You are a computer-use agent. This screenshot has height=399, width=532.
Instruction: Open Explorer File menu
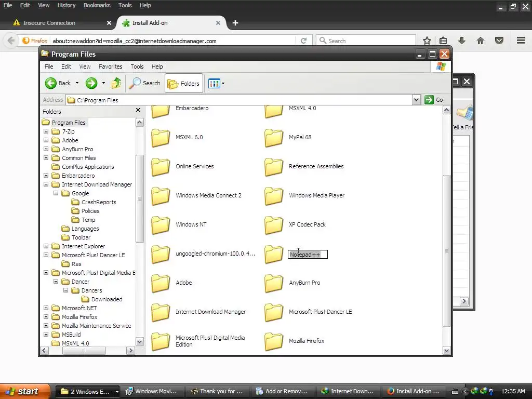(x=49, y=66)
